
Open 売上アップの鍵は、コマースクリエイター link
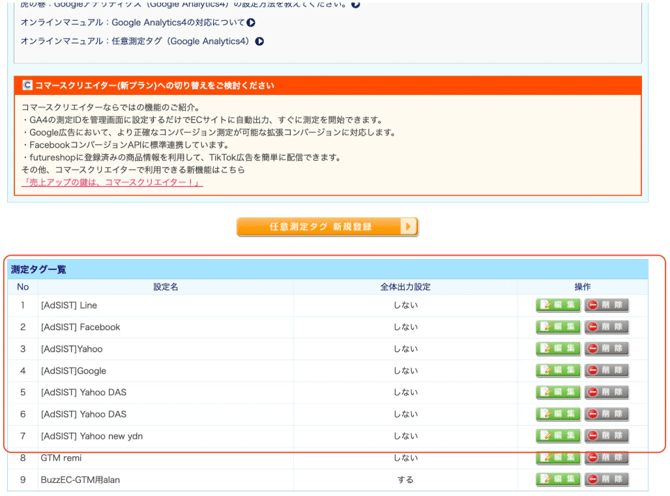click(112, 182)
